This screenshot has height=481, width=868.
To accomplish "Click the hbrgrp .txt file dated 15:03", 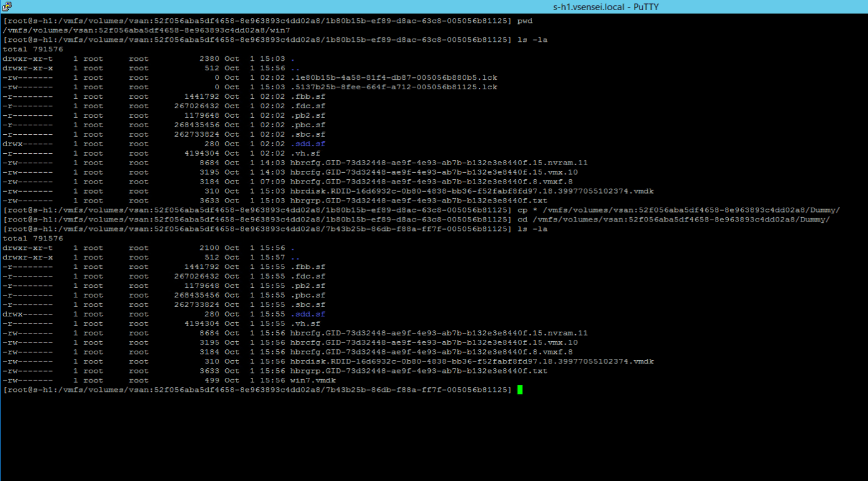I will (419, 201).
